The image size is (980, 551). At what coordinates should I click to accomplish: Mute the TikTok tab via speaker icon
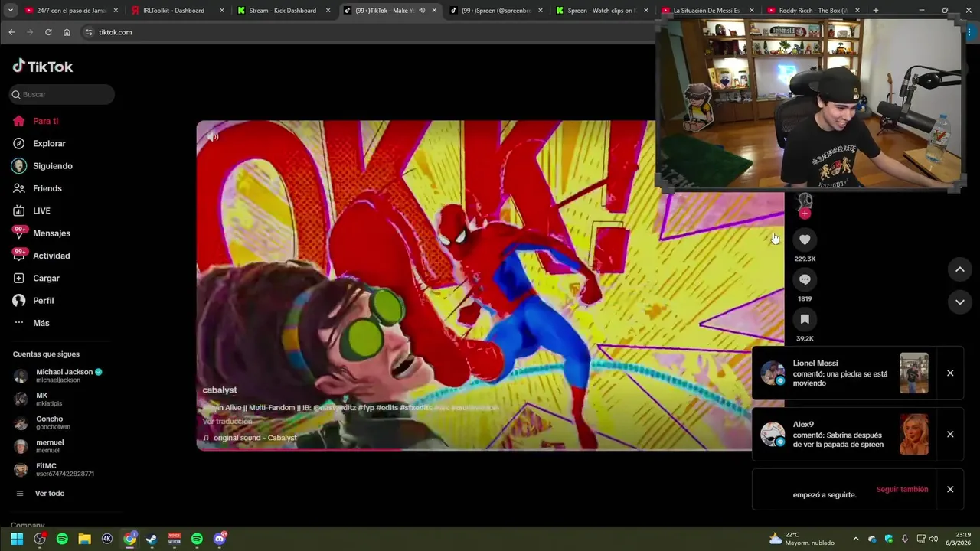(x=422, y=11)
